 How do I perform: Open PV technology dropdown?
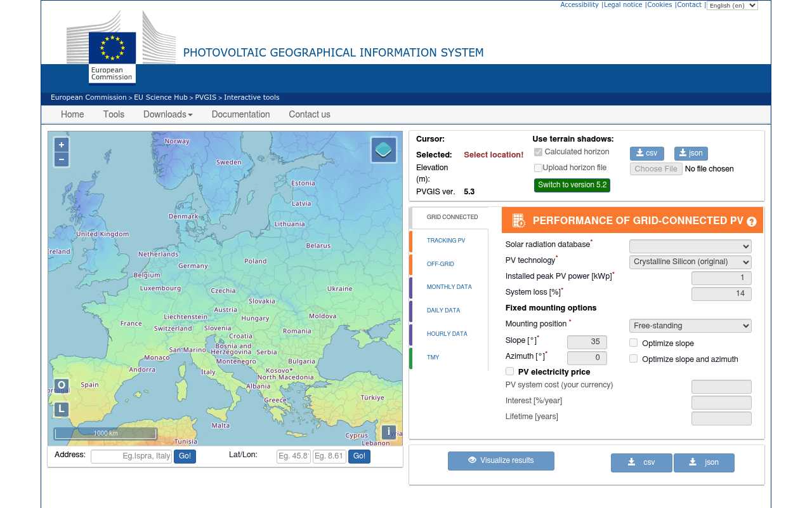(x=690, y=262)
